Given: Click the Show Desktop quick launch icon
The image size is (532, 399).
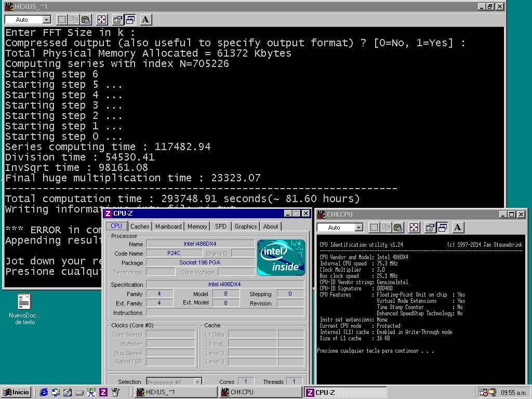Looking at the screenshot, I should point(68,392).
